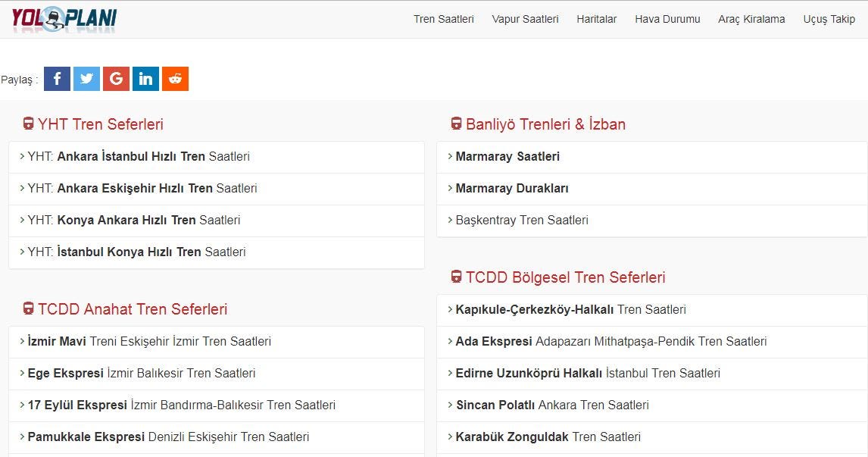Open the Hava Durumu menu item
Viewport: 868px width, 457px height.
pos(667,19)
